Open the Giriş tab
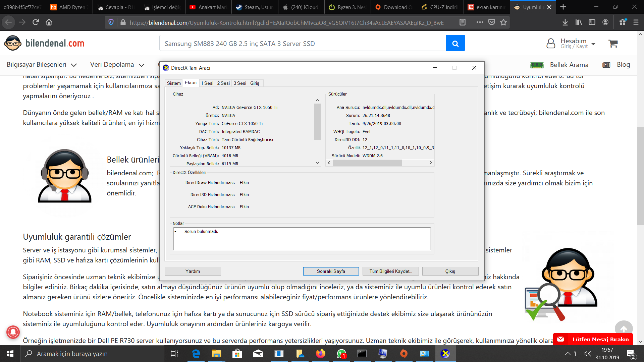Image resolution: width=644 pixels, height=362 pixels. point(255,83)
